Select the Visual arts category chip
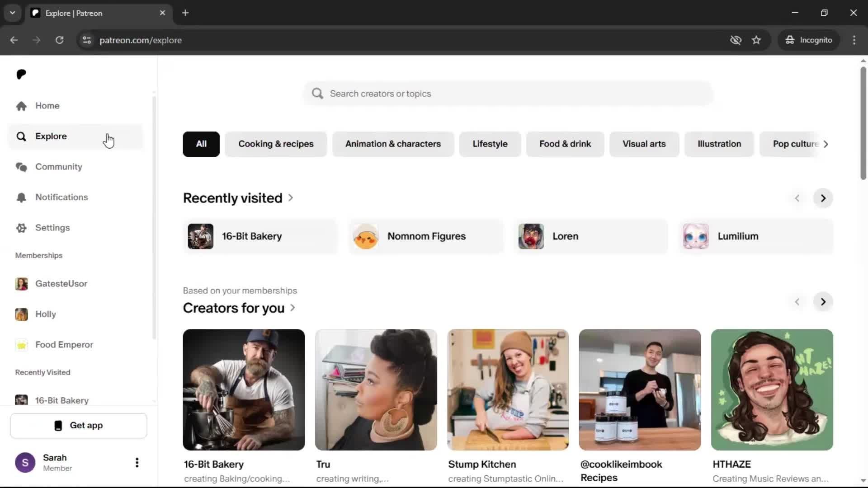Viewport: 868px width, 488px height. pos(644,144)
